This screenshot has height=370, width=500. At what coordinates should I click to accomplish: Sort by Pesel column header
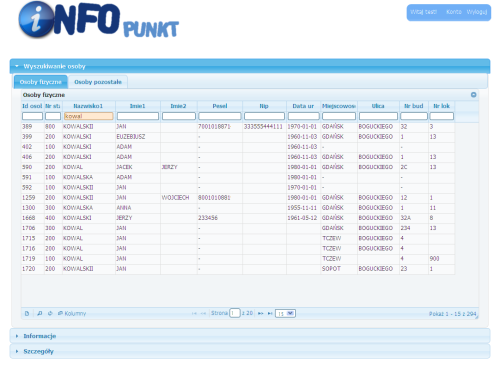tap(220, 106)
